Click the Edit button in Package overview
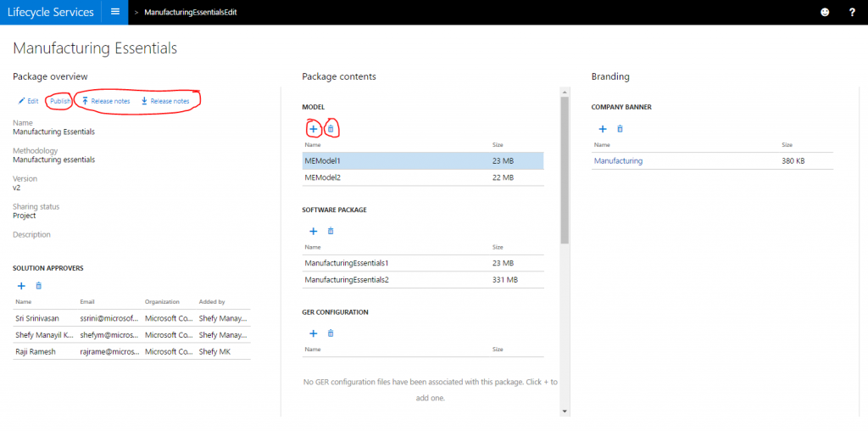This screenshot has height=431, width=868. pos(28,101)
